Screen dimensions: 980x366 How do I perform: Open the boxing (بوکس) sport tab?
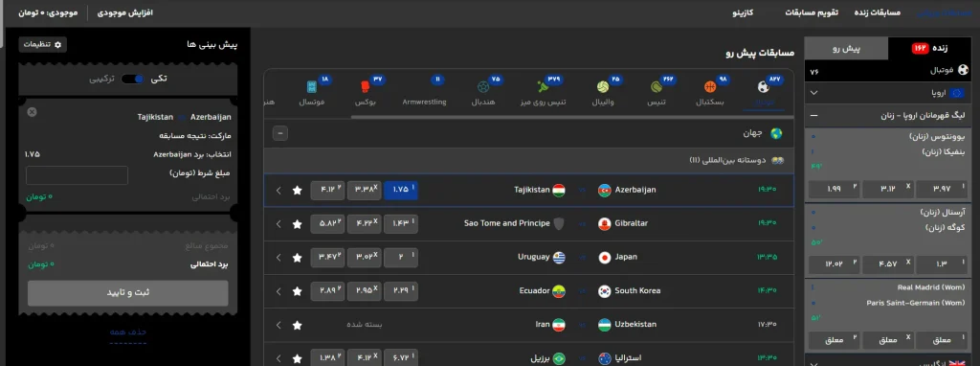pyautogui.click(x=365, y=92)
